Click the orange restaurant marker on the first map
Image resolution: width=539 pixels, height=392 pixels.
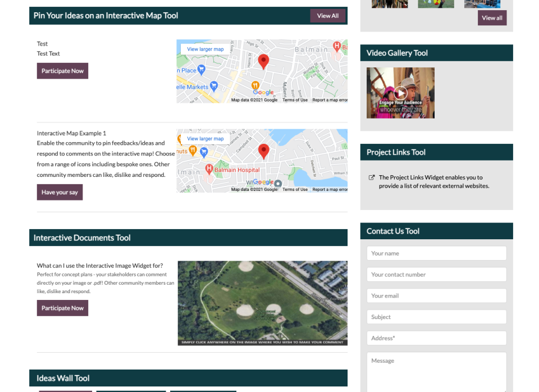(255, 85)
